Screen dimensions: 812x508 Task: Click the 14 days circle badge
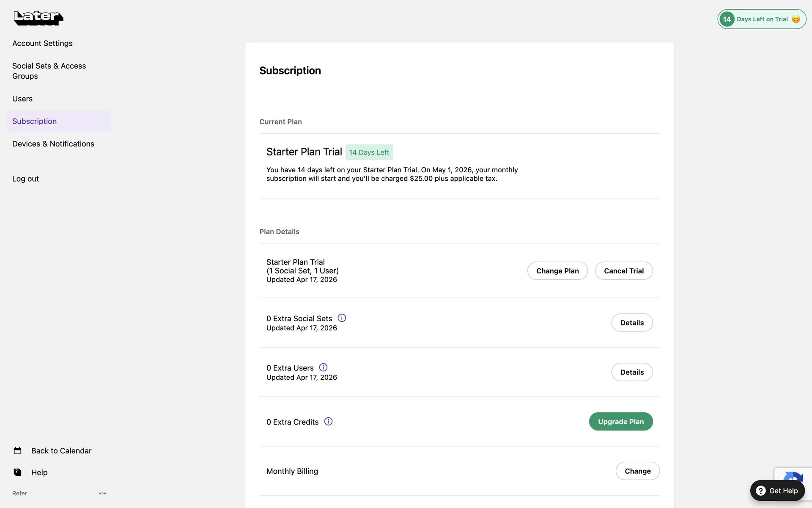click(x=727, y=19)
